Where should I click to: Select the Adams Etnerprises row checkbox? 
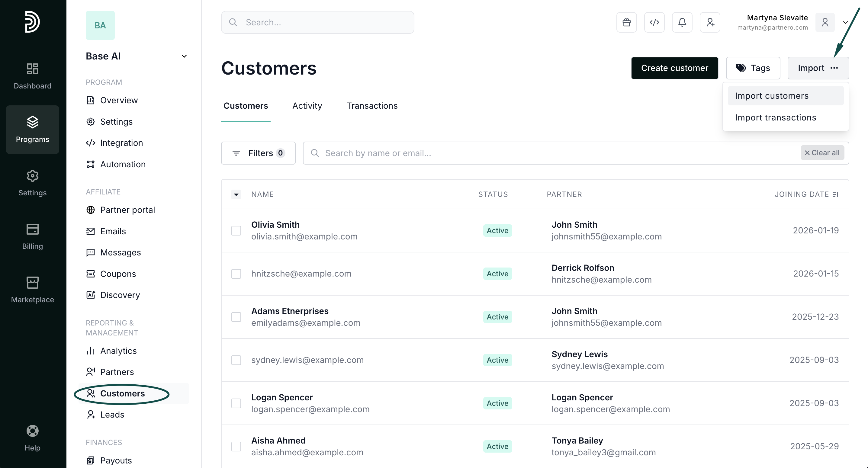click(x=236, y=317)
